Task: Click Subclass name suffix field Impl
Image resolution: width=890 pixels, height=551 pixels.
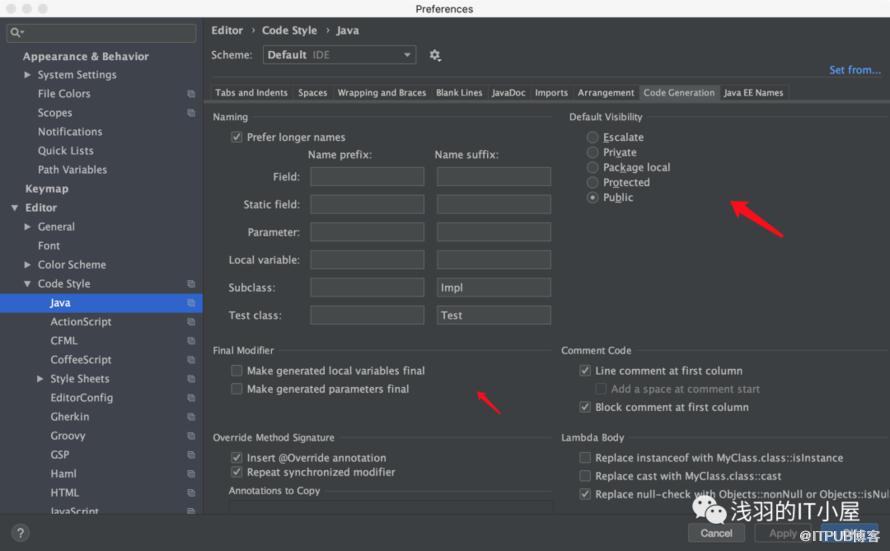Action: pyautogui.click(x=494, y=287)
